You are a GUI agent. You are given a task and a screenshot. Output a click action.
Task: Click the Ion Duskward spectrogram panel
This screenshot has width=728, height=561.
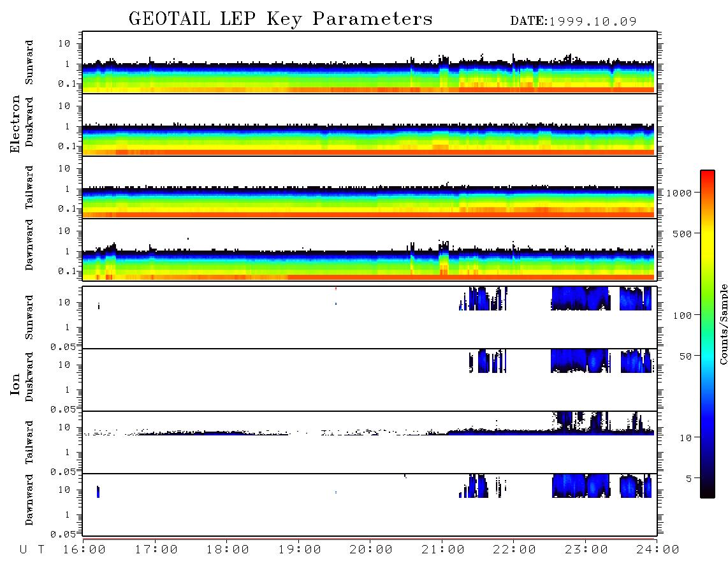coord(370,380)
